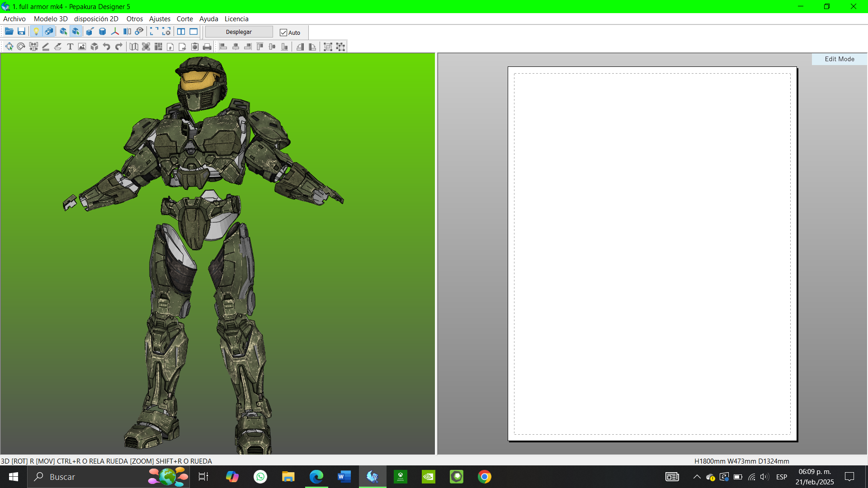Expand the Ajustes menu dropdown
Viewport: 868px width, 488px height.
pyautogui.click(x=160, y=19)
